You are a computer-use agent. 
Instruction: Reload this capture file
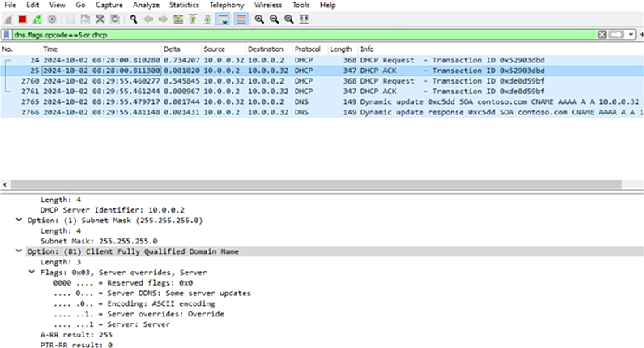(115, 19)
